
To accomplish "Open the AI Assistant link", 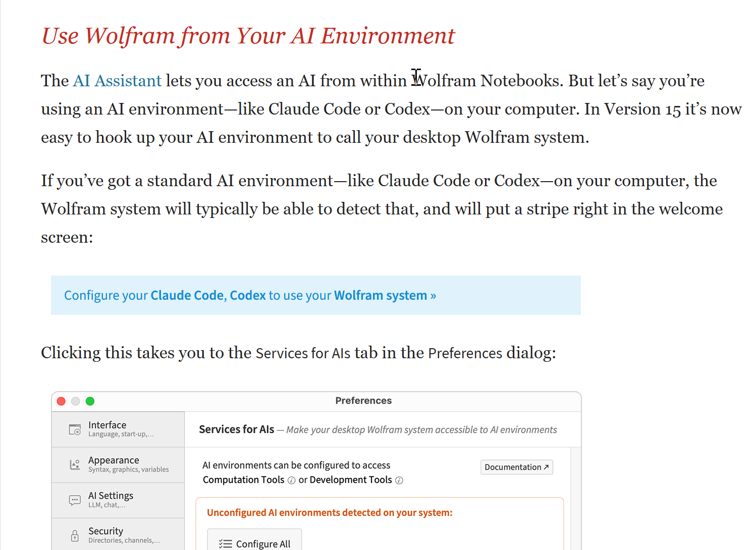I will tap(117, 81).
